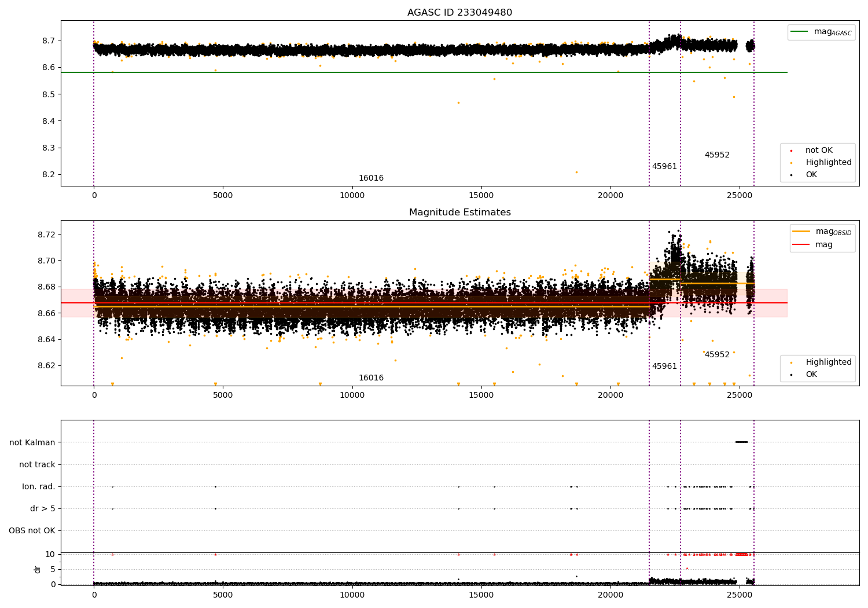Click the '16016' obsid label in top plot
Image resolution: width=868 pixels, height=608 pixels.
[371, 178]
